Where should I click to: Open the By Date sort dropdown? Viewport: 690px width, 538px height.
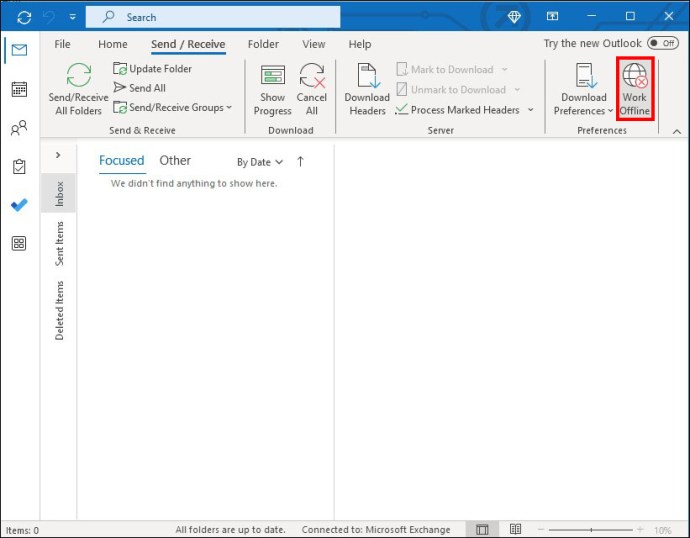pyautogui.click(x=260, y=162)
